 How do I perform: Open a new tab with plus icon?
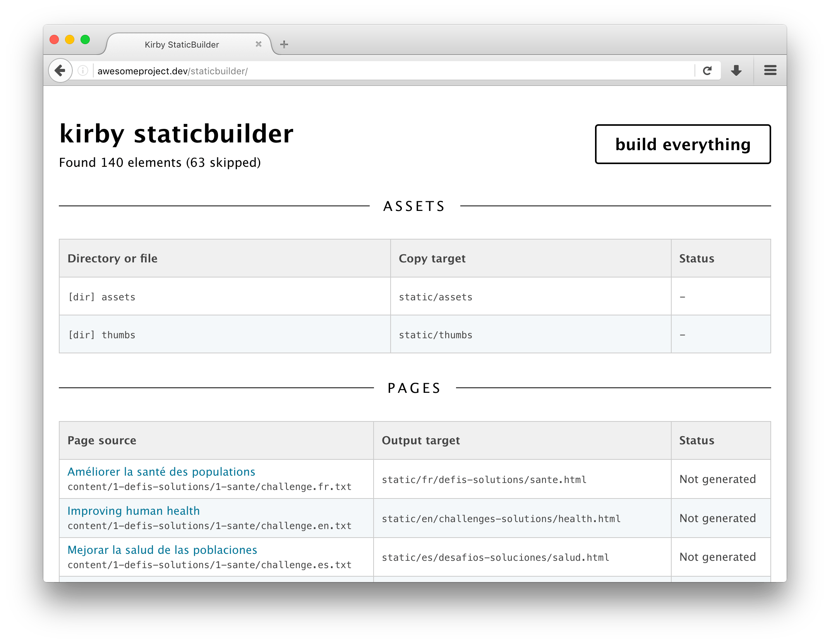[x=284, y=45]
